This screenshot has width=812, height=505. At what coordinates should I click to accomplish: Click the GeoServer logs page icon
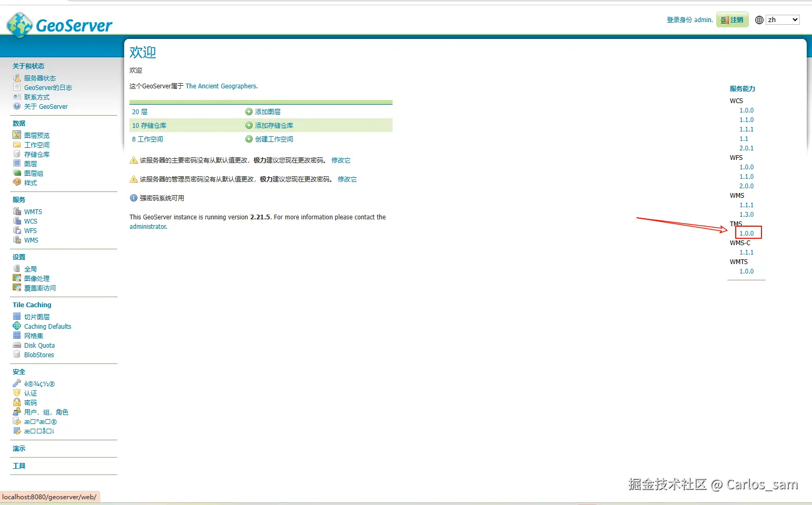click(17, 87)
